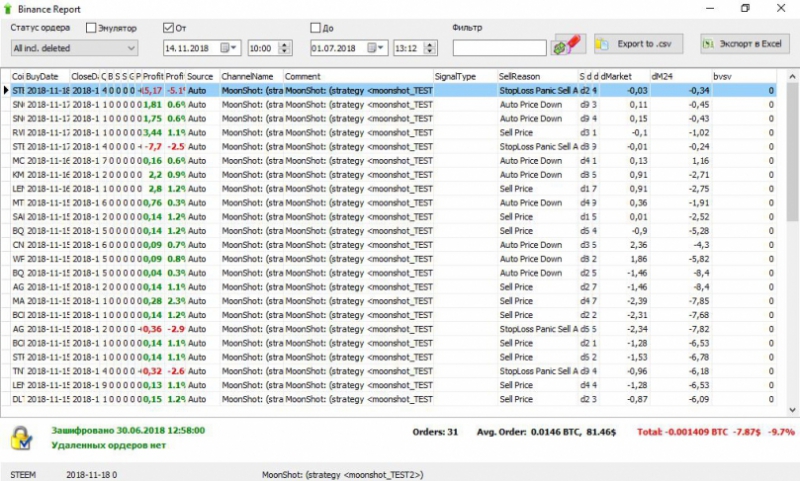The image size is (800, 481).
Task: Click profit cell -0,32
Action: pos(152,371)
